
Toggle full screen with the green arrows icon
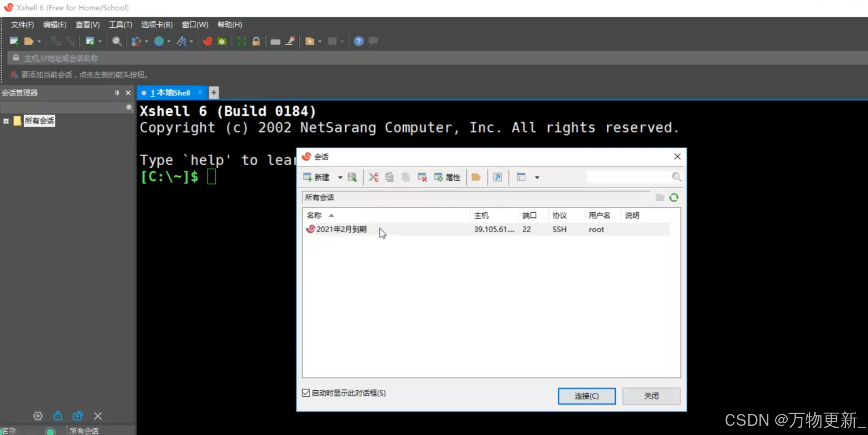242,41
